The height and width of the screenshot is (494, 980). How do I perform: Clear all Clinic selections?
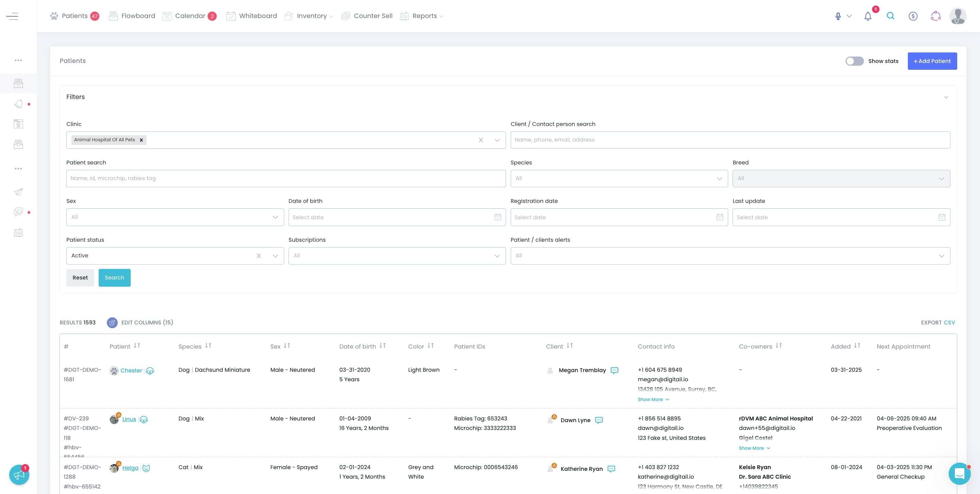(480, 140)
